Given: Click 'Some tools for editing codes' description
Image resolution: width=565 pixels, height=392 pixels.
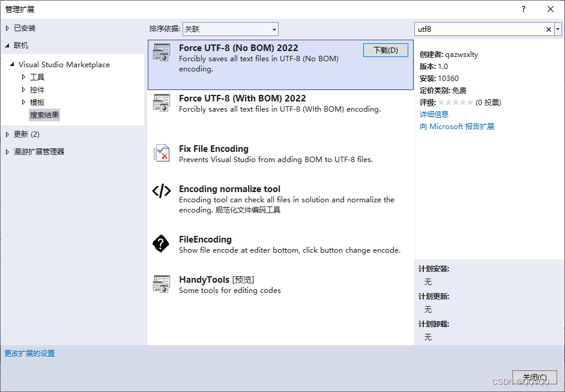Looking at the screenshot, I should (x=230, y=291).
